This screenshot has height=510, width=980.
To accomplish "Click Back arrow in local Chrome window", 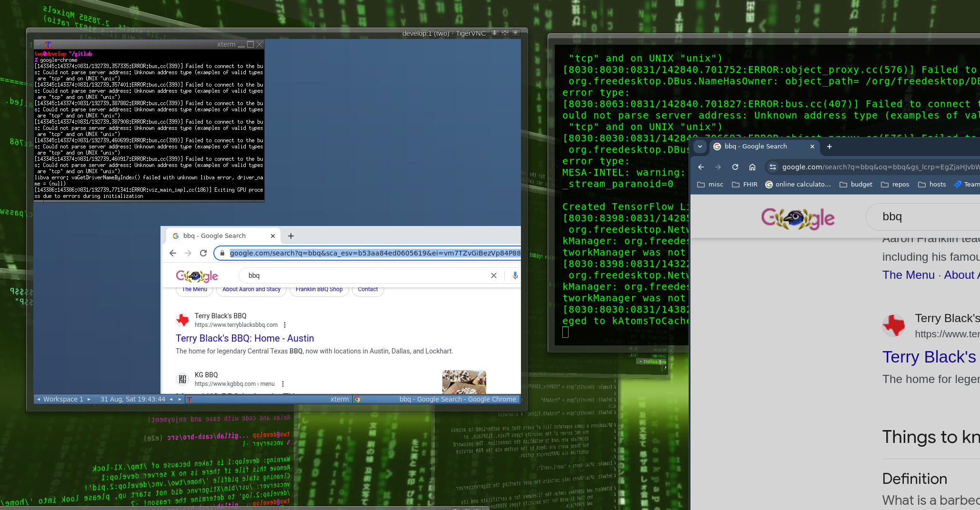I will (x=701, y=167).
